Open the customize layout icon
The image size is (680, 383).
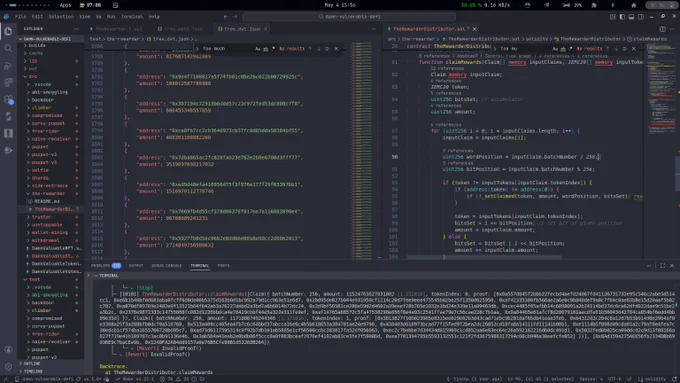612,16
